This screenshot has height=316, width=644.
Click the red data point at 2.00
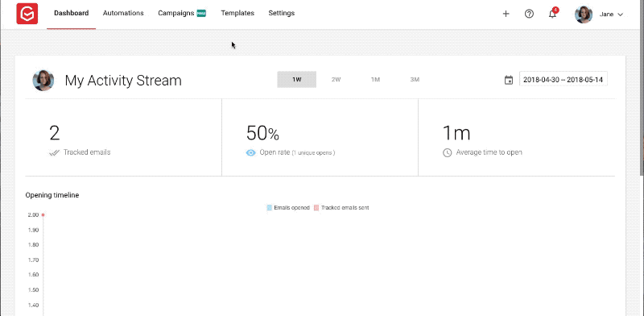point(43,214)
